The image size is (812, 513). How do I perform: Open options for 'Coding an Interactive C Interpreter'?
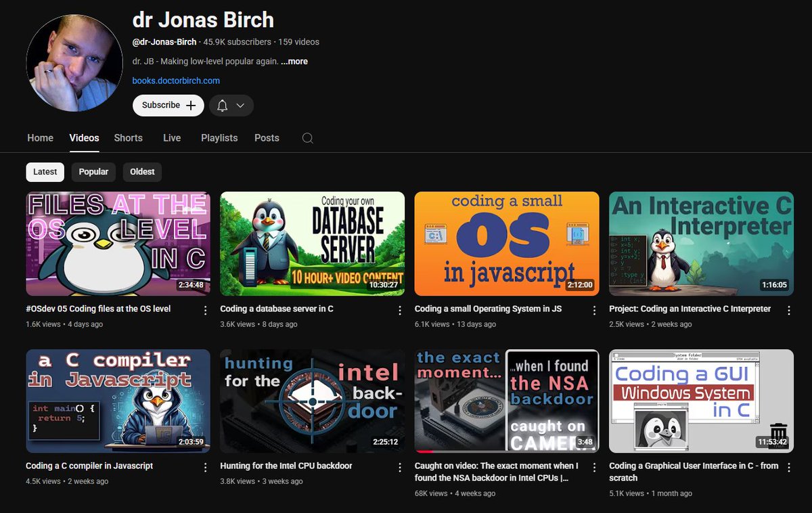click(x=788, y=310)
